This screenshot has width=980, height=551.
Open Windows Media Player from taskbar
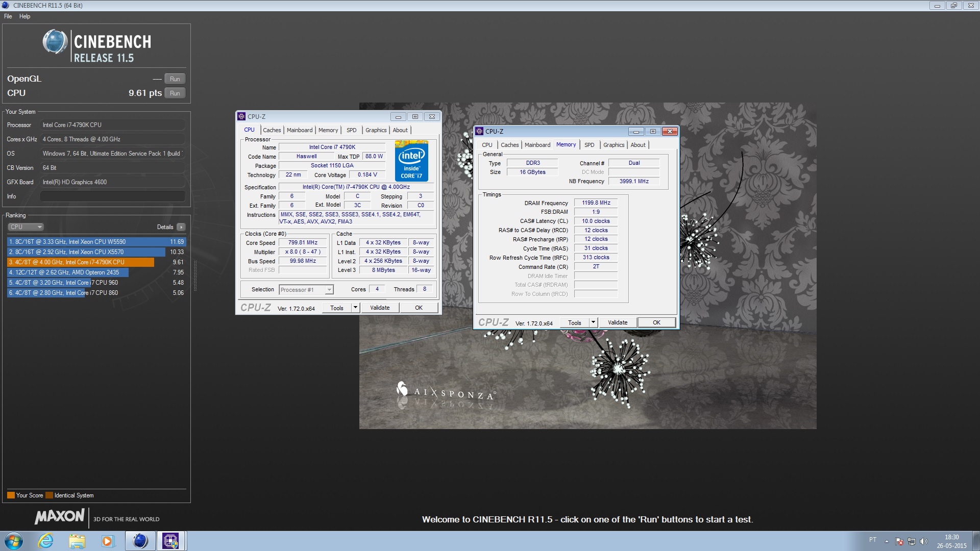[108, 541]
